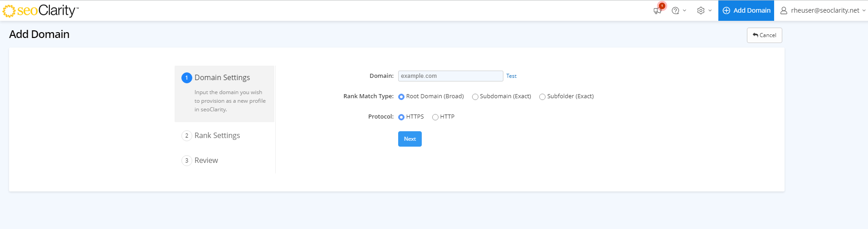Focus the Domain input field
Image resolution: width=868 pixels, height=229 pixels.
(x=450, y=76)
